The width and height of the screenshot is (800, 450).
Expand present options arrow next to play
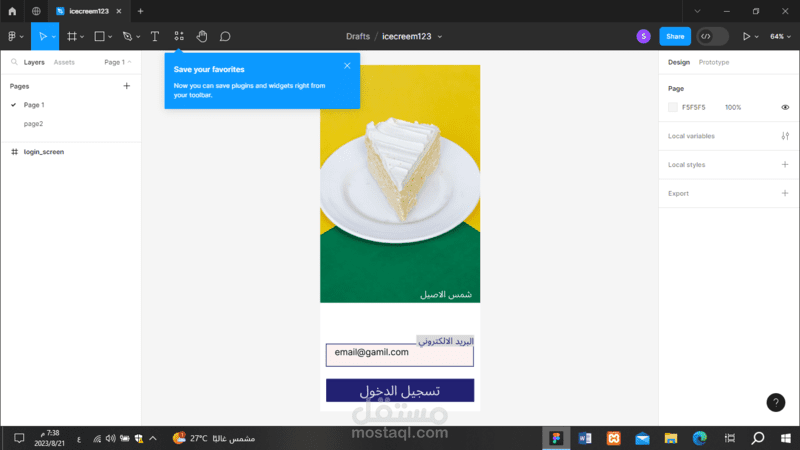757,37
